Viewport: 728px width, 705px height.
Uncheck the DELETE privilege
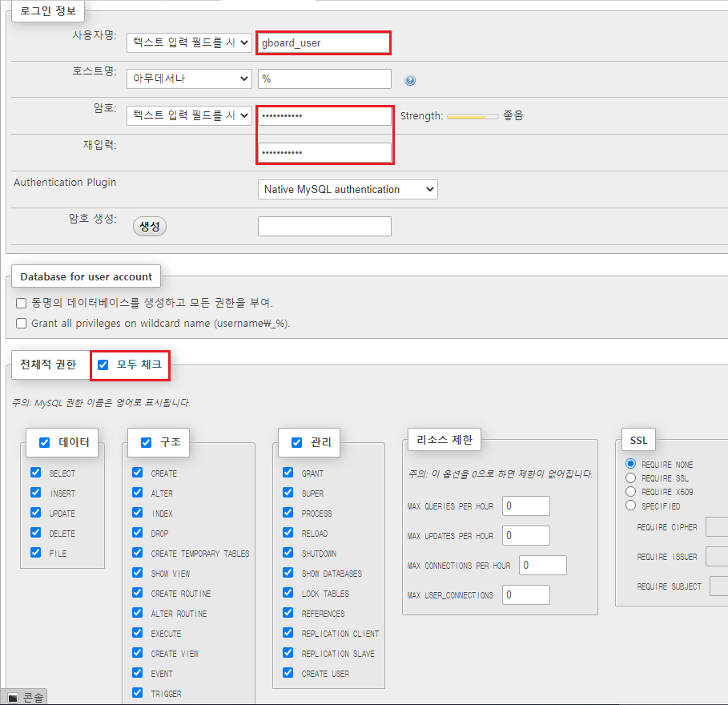[36, 532]
